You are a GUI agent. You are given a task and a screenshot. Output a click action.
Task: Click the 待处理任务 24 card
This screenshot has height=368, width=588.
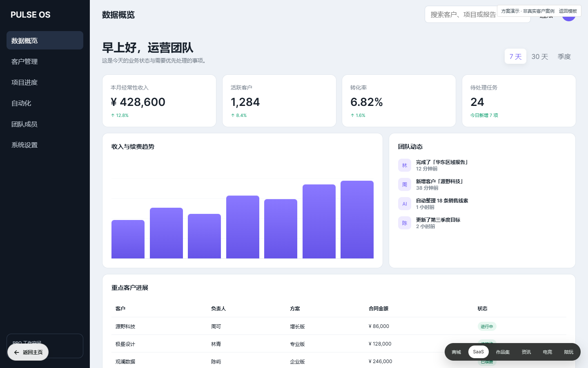[519, 101]
